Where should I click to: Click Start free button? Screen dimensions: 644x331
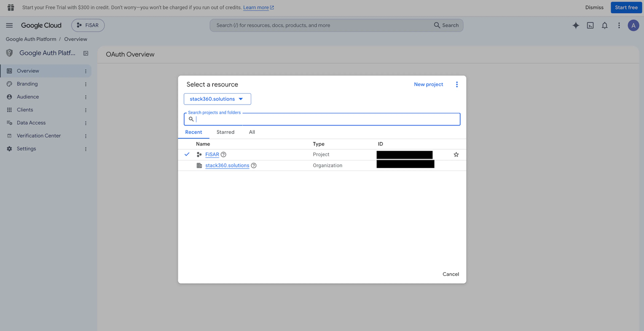[626, 8]
